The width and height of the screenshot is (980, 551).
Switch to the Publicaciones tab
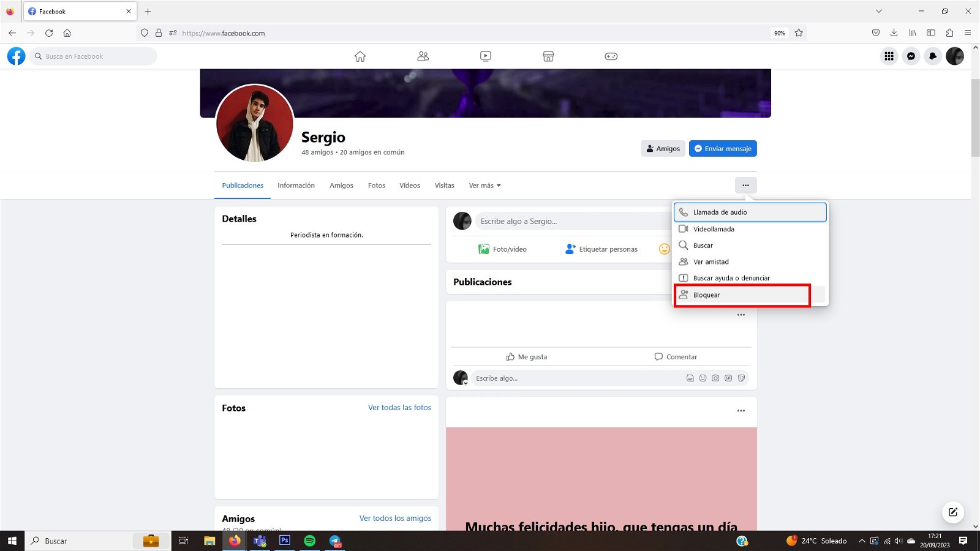(x=243, y=186)
